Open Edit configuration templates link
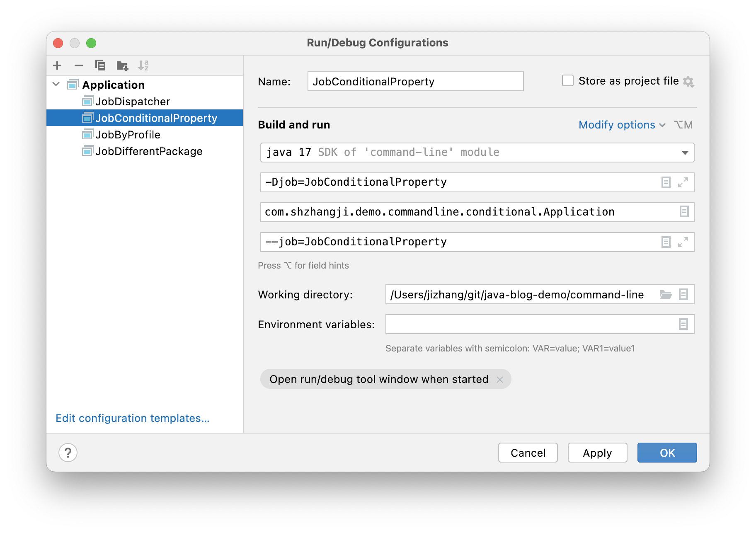This screenshot has width=756, height=533. 133,418
